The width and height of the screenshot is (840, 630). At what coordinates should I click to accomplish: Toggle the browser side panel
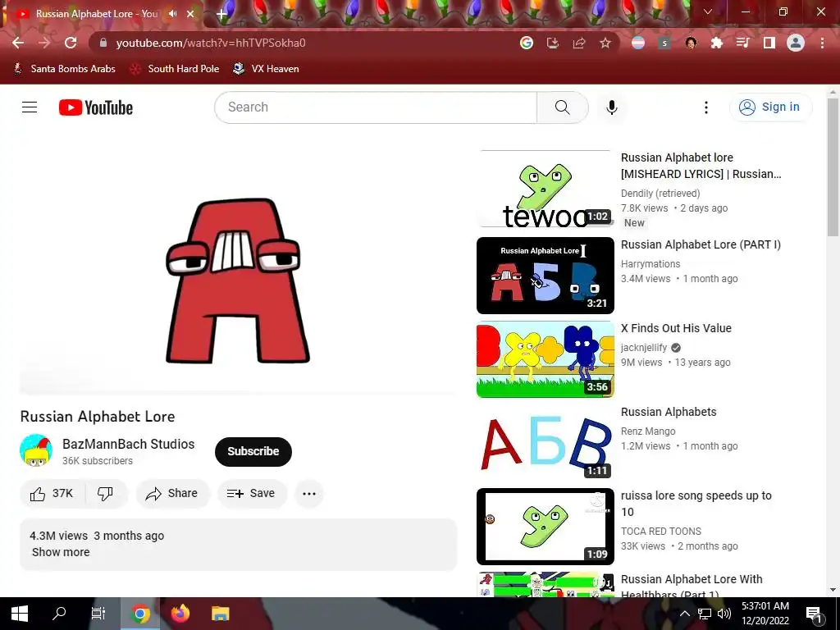pyautogui.click(x=769, y=43)
